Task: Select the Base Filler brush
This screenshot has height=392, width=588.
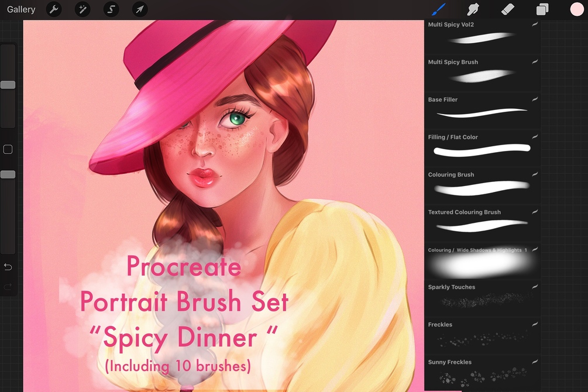Action: point(482,109)
